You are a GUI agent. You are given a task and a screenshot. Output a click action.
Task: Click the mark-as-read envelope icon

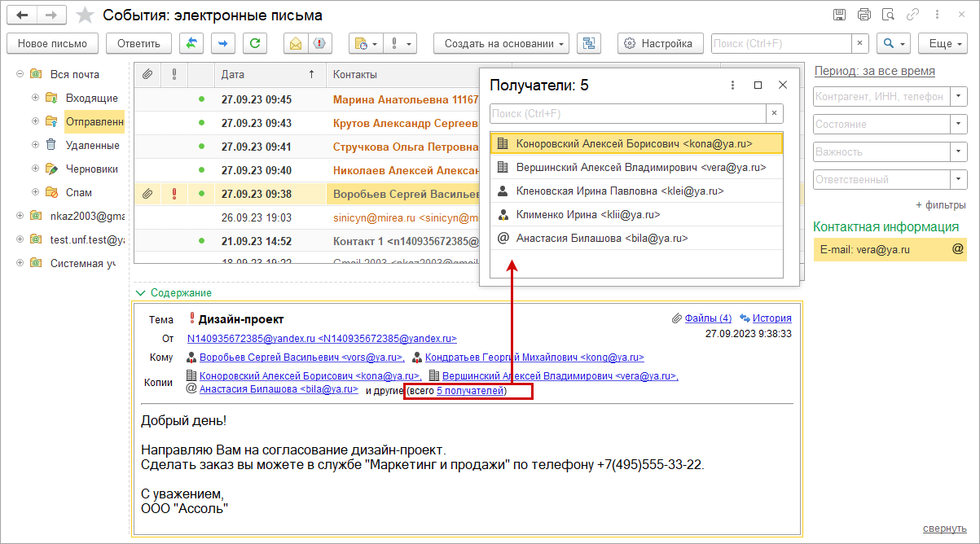(296, 43)
